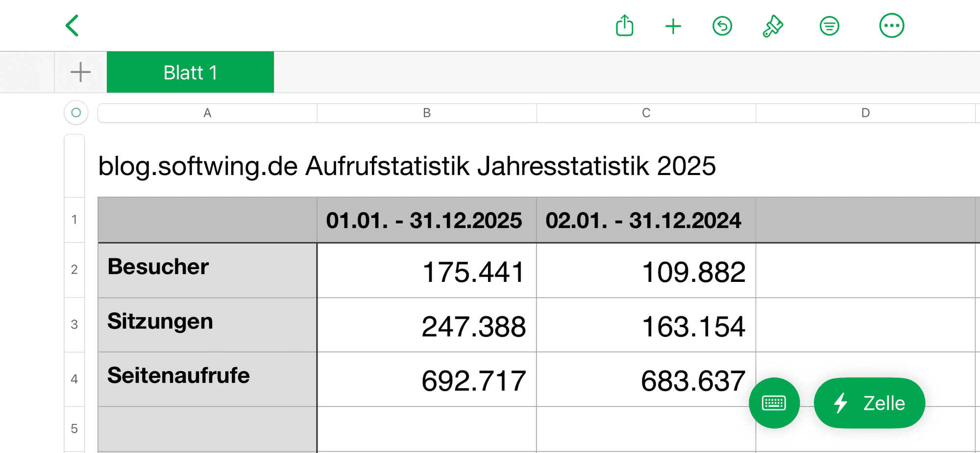
Task: Open the More options ellipsis menu
Action: click(892, 25)
